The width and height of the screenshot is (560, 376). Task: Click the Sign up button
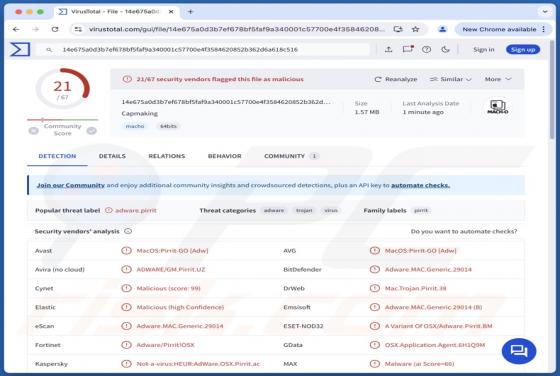(x=523, y=50)
